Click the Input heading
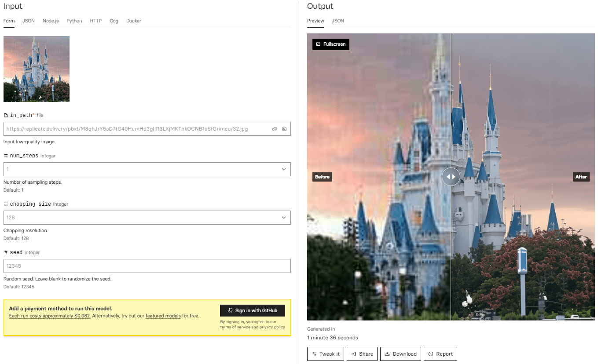Image resolution: width=598 pixels, height=364 pixels. (x=13, y=6)
